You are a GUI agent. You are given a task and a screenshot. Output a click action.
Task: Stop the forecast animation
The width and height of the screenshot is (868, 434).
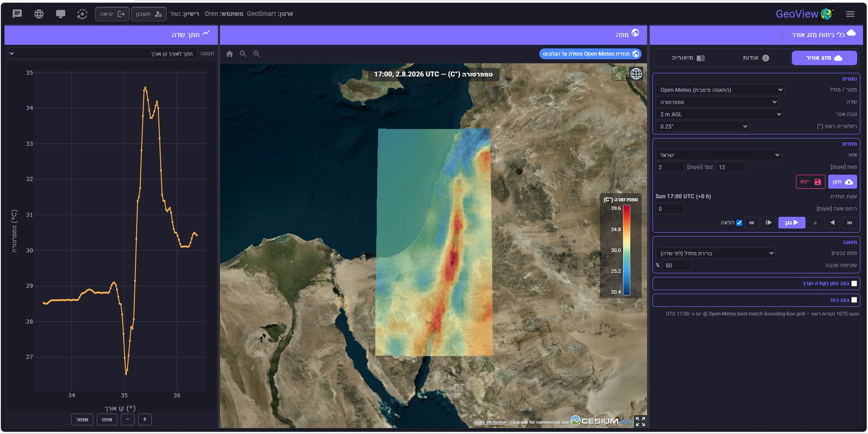click(815, 223)
